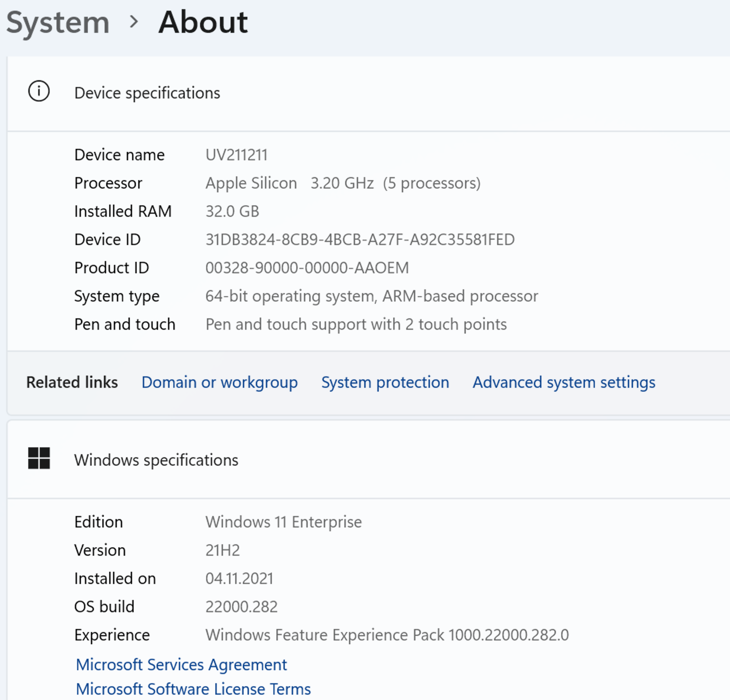Open Domain or workgroup link
The width and height of the screenshot is (730, 700).
tap(219, 382)
